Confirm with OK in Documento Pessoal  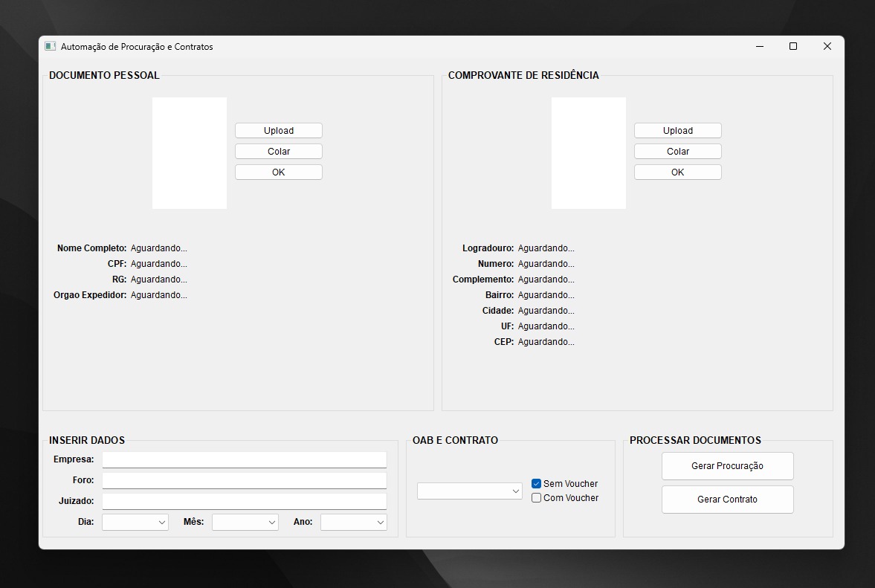(x=279, y=172)
